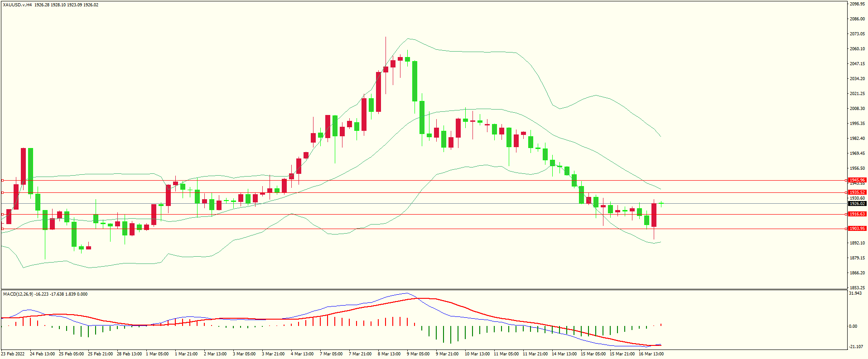
Task: Click the 1853.25 price axis value
Action: (x=857, y=288)
